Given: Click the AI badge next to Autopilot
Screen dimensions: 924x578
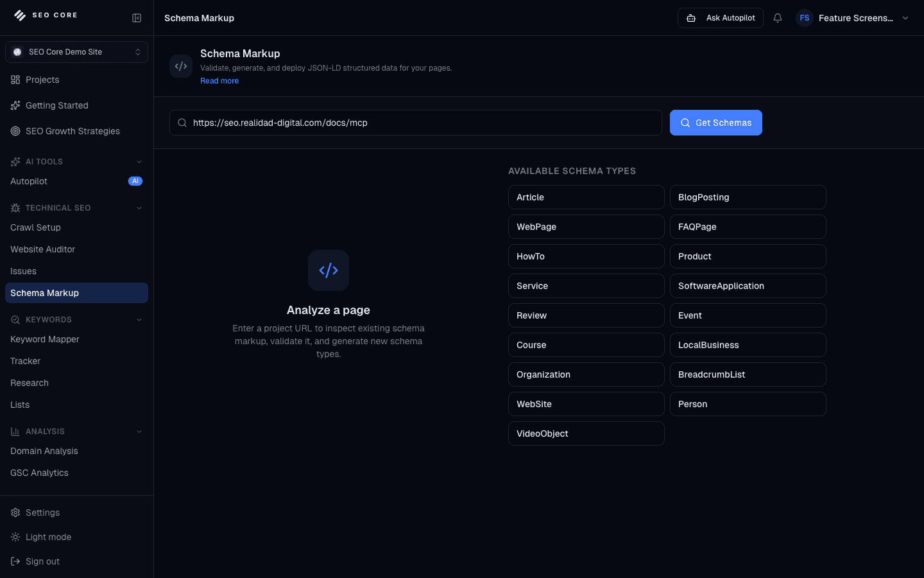Looking at the screenshot, I should [135, 181].
